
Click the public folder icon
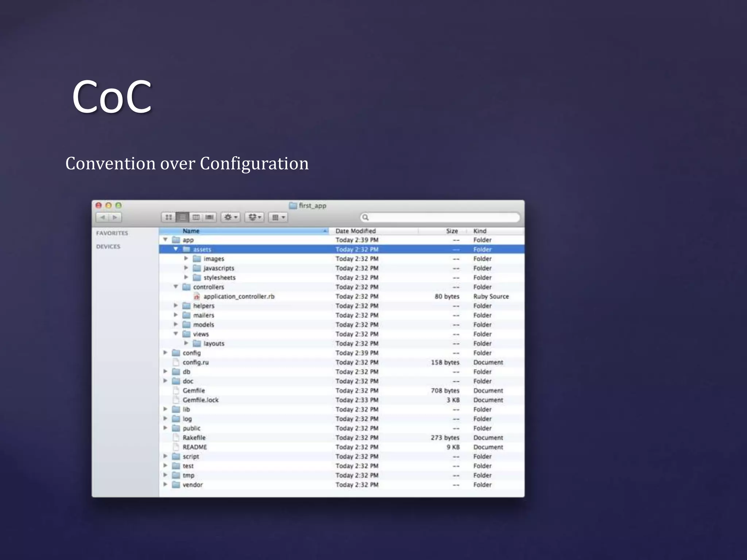point(176,428)
